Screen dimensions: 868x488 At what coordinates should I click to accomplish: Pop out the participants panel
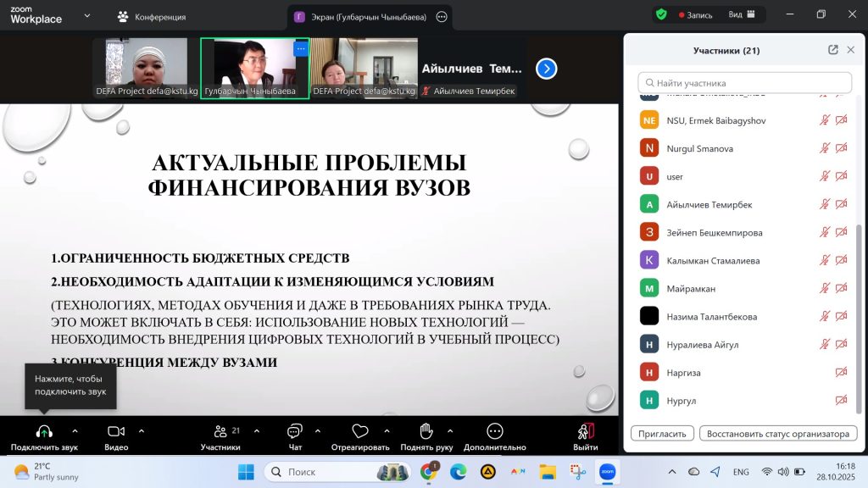click(x=833, y=50)
